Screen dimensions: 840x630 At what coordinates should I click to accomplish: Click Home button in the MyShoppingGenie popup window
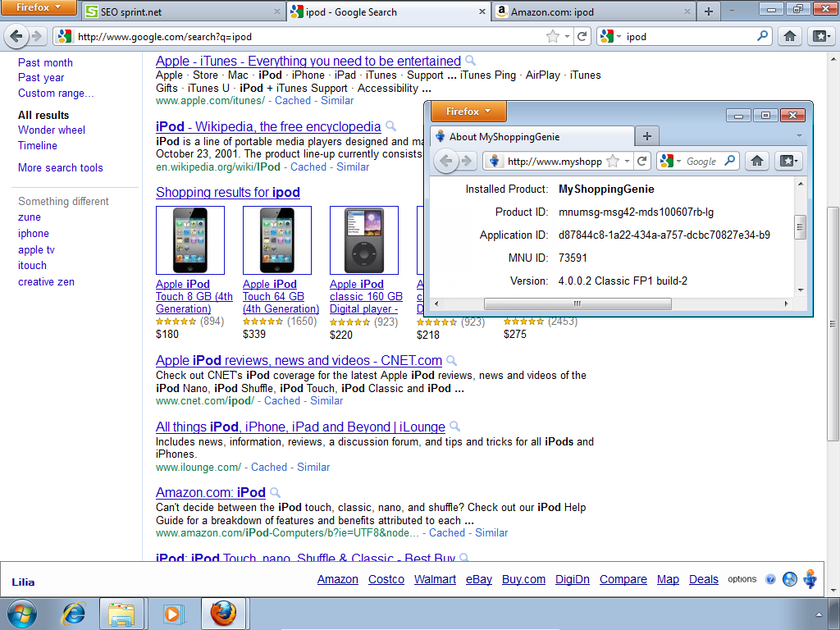tap(758, 161)
